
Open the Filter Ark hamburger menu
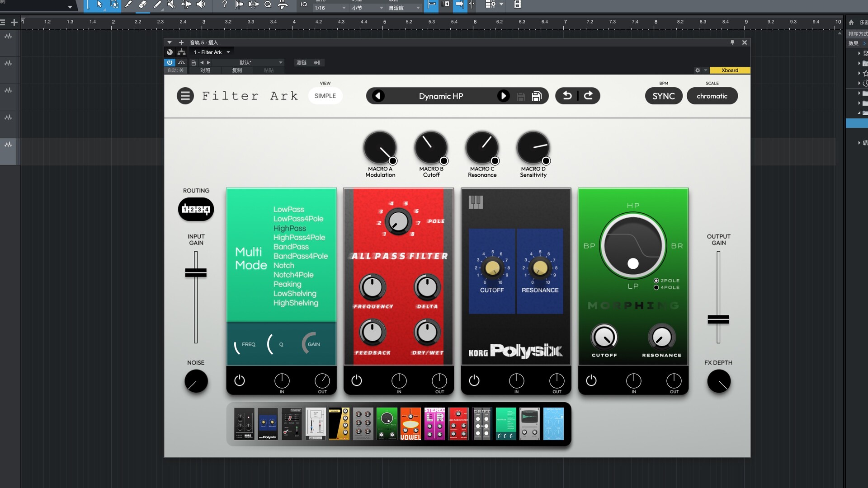coord(185,96)
